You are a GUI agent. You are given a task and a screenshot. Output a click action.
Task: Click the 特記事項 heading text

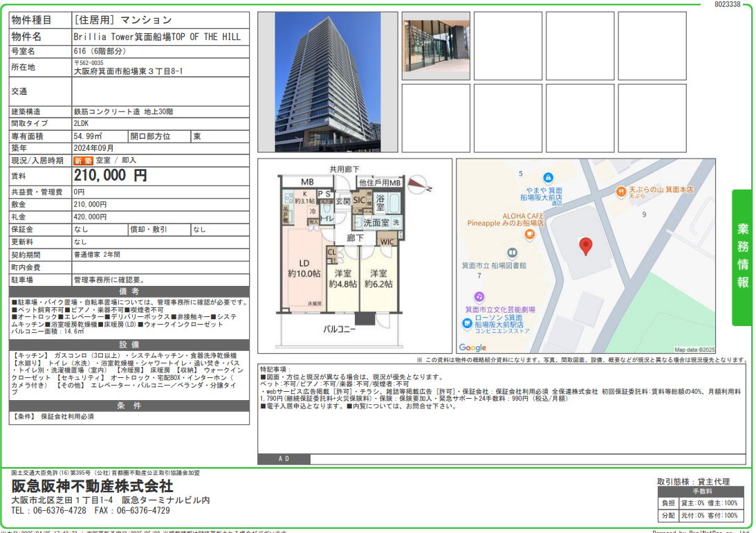275,370
